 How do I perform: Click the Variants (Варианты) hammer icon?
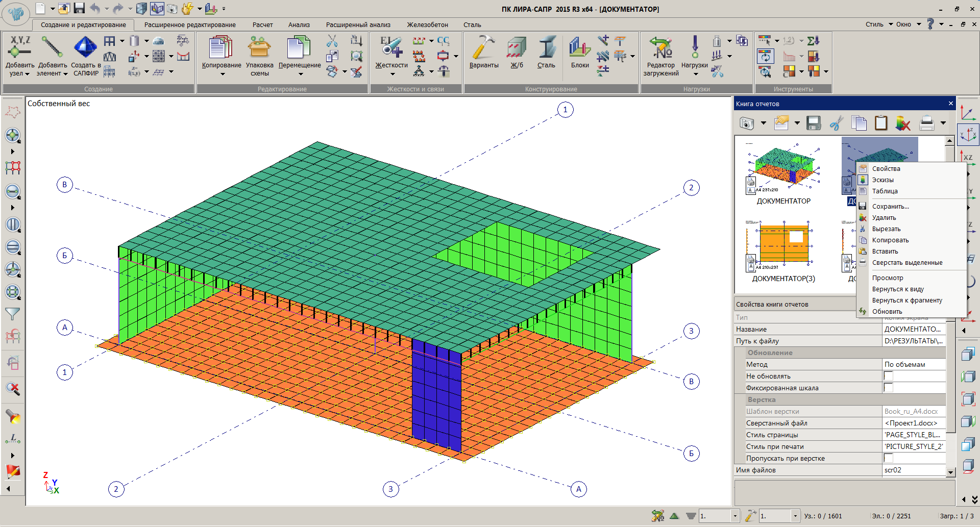[x=483, y=48]
